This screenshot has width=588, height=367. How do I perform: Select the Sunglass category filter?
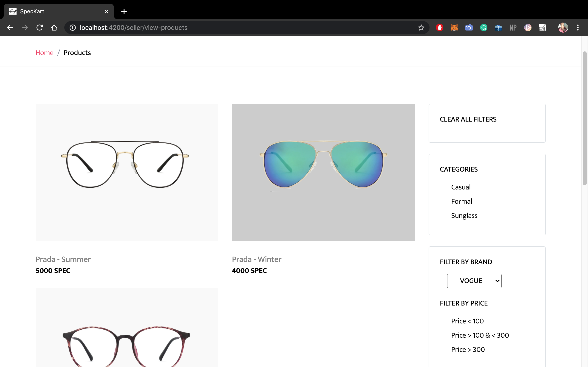[x=464, y=216]
